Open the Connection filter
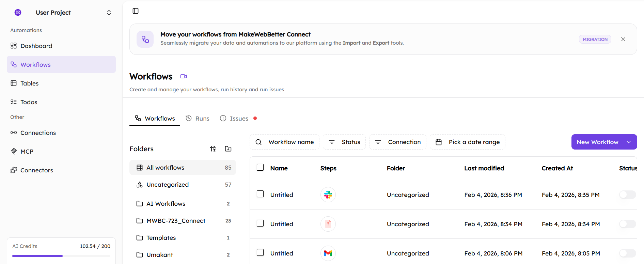The image size is (644, 264). coord(398,142)
